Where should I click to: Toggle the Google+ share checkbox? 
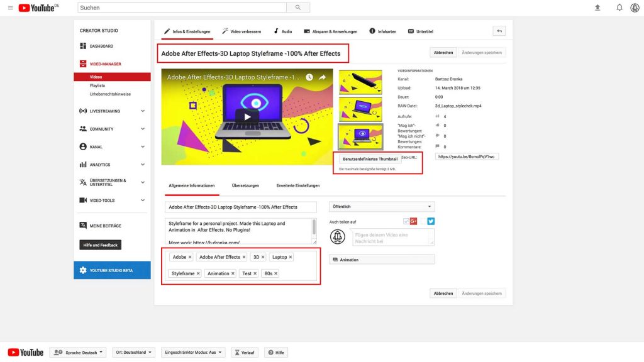[406, 221]
